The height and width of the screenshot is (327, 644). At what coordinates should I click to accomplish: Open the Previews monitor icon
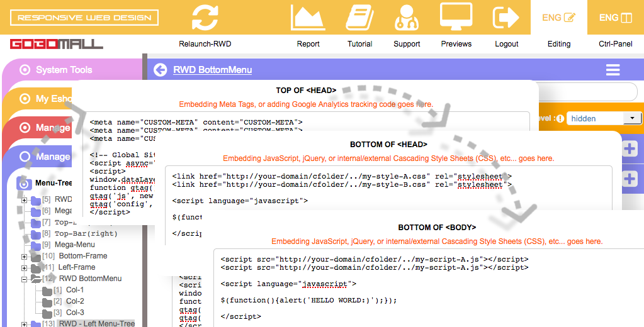pos(456,16)
